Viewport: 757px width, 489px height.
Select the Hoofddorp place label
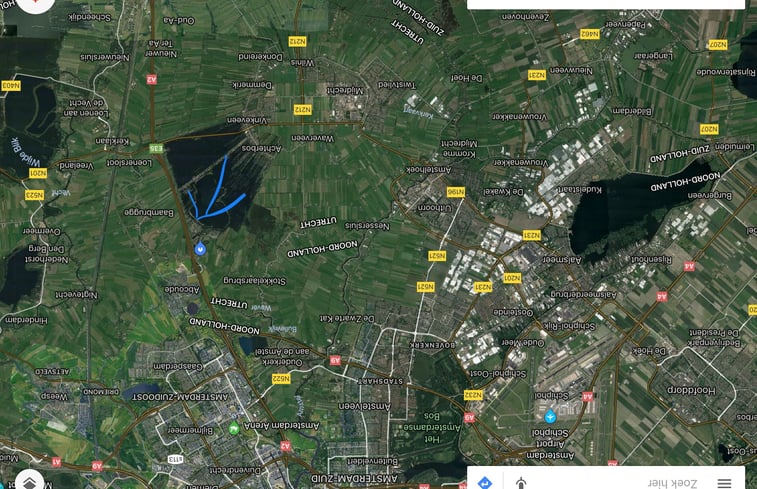click(x=691, y=390)
